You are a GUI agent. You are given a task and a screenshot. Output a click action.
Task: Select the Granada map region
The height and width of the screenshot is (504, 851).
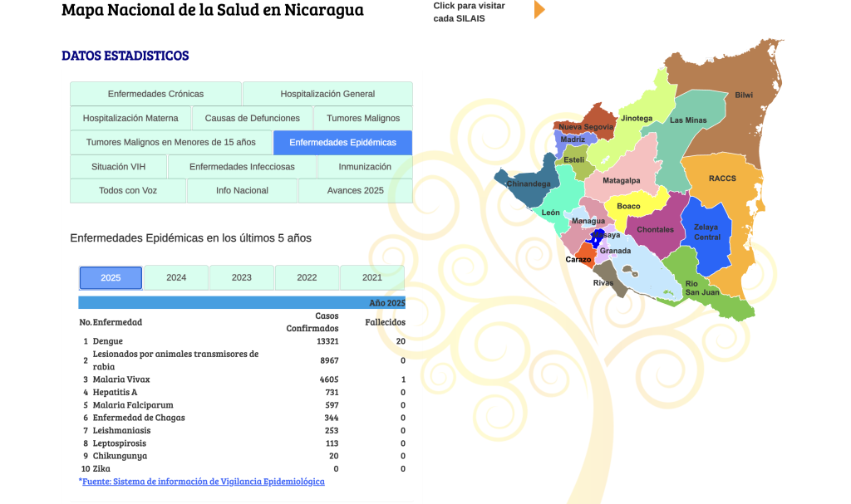pos(616,252)
